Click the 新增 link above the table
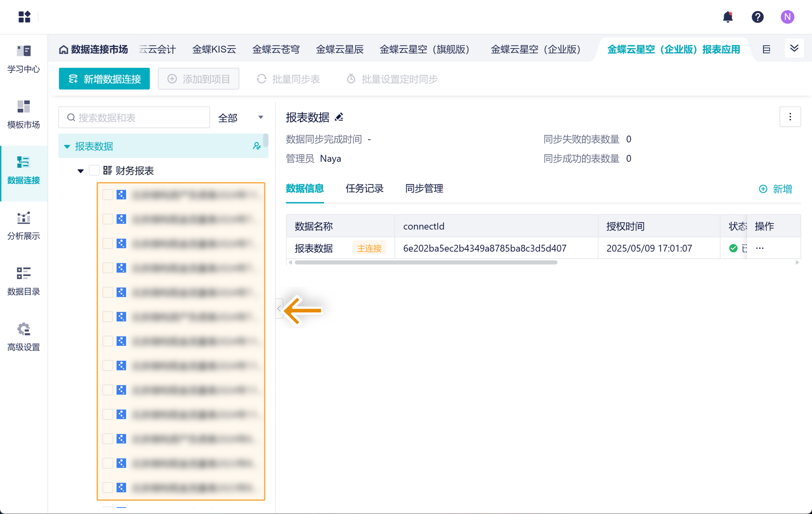 pos(775,189)
